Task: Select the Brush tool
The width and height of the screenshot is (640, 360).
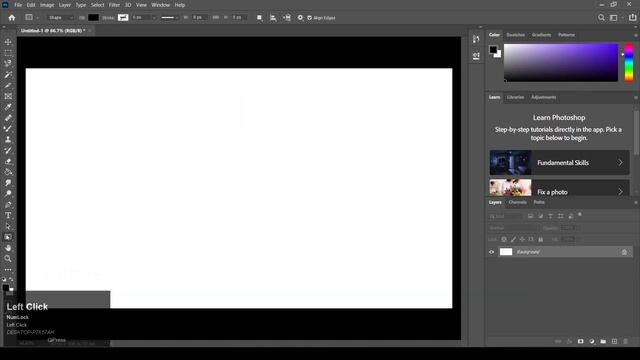Action: pos(8,129)
